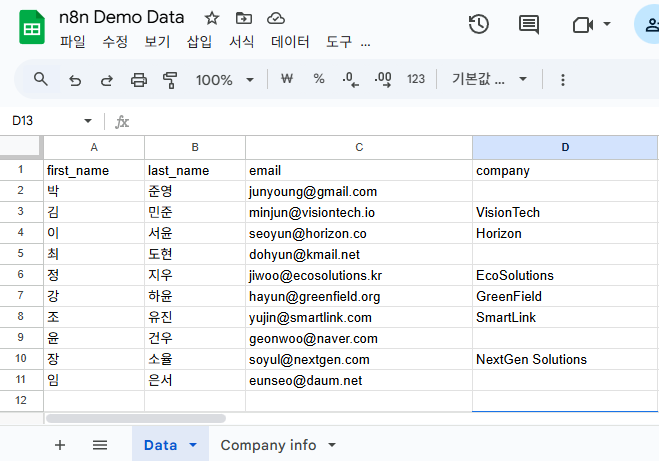Select row 12 header
659x461 pixels.
coord(21,400)
